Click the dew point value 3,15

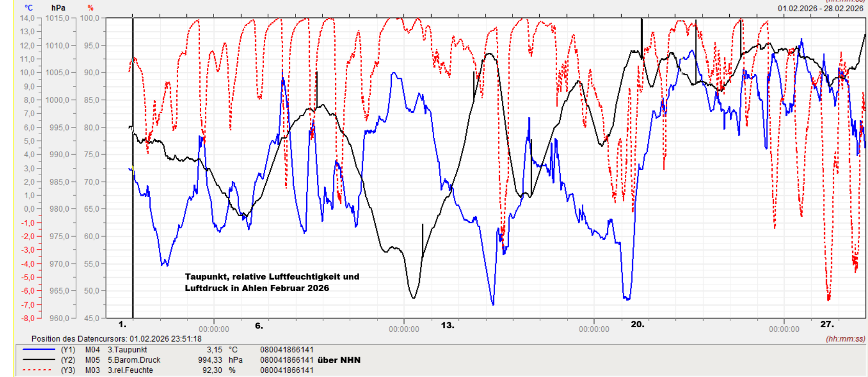(x=214, y=350)
